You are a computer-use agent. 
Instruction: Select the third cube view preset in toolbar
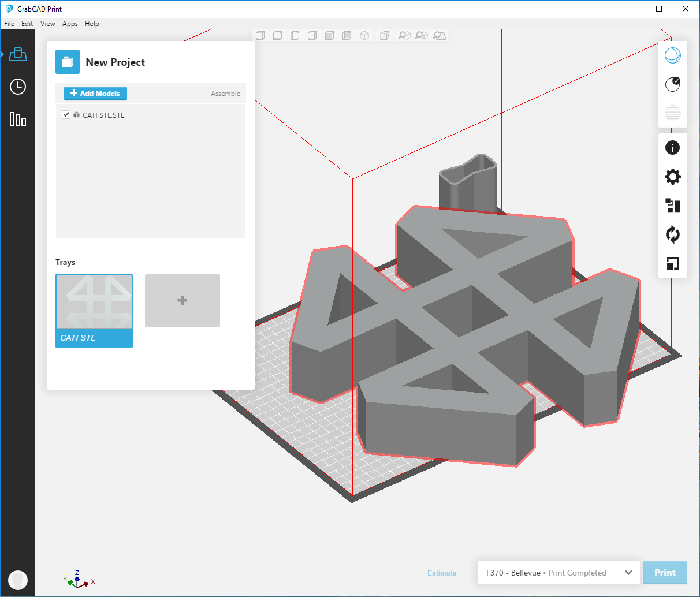pyautogui.click(x=295, y=36)
